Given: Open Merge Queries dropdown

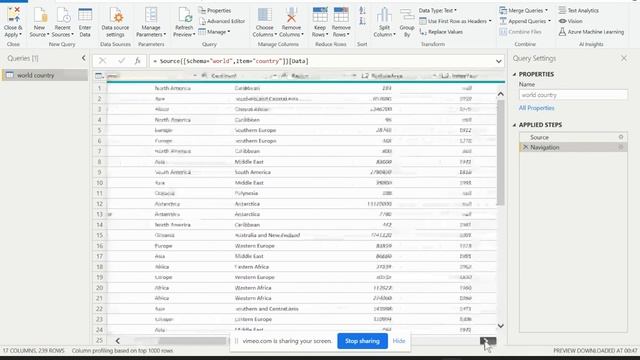Looking at the screenshot, I should 523,10.
